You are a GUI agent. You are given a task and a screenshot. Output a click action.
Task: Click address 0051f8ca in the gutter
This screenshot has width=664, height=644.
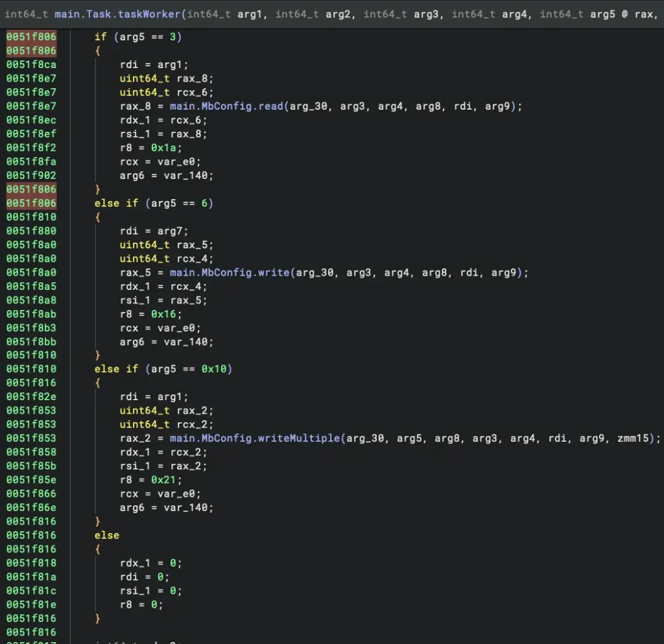tap(31, 65)
